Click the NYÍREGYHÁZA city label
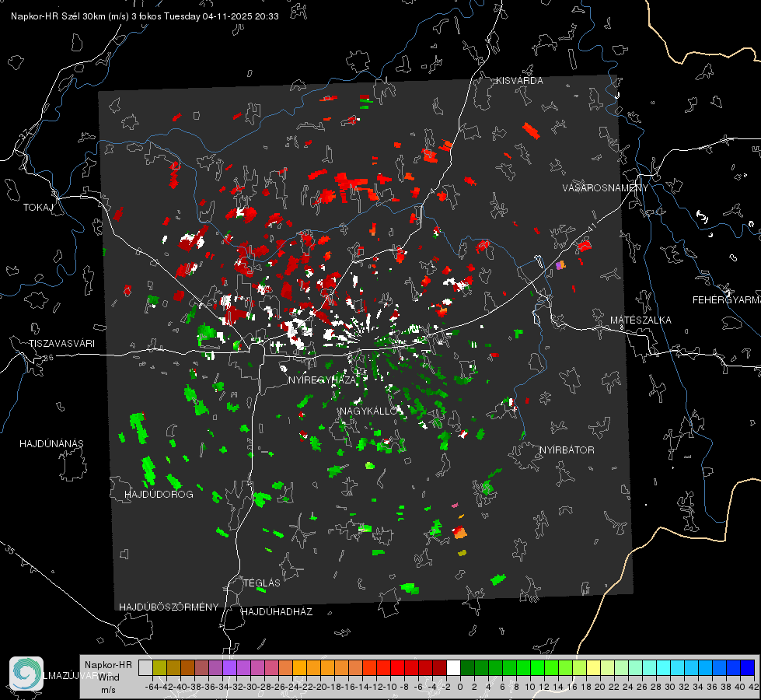761x700 pixels. coord(322,380)
